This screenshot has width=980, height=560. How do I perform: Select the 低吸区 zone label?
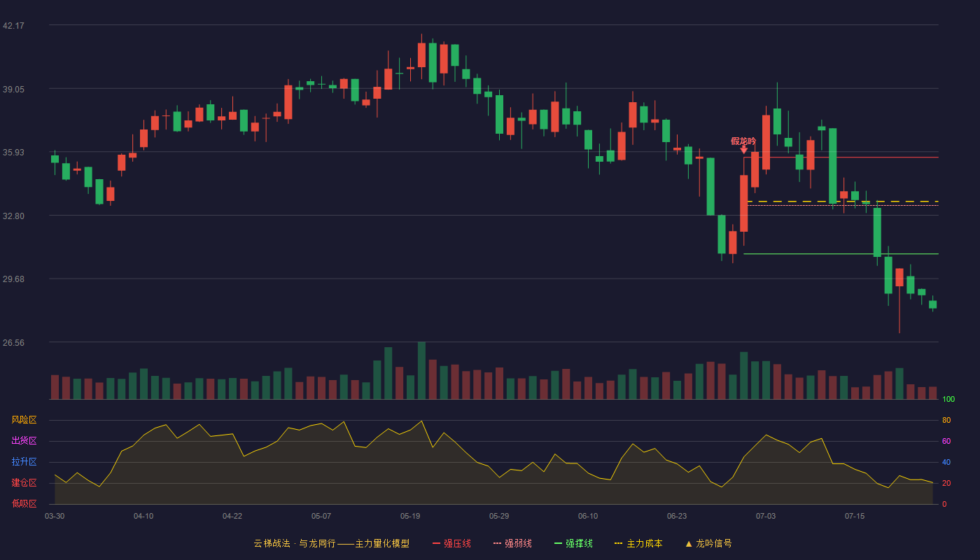[x=24, y=503]
